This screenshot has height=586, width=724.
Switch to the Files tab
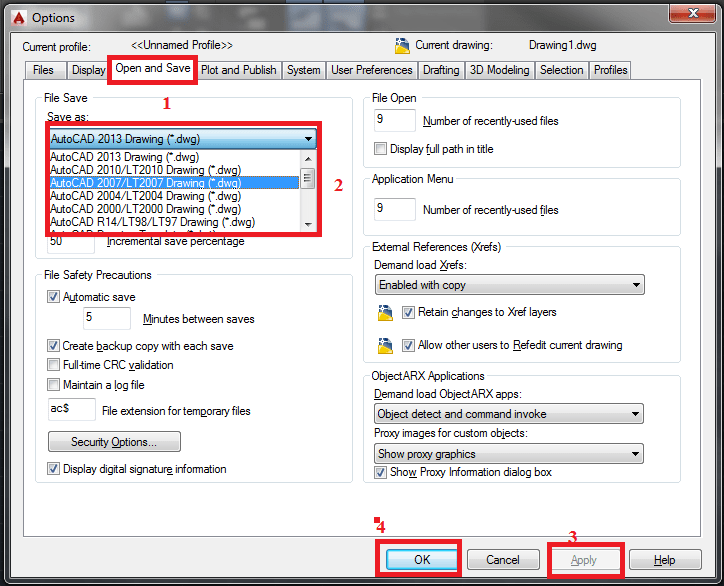pyautogui.click(x=43, y=70)
